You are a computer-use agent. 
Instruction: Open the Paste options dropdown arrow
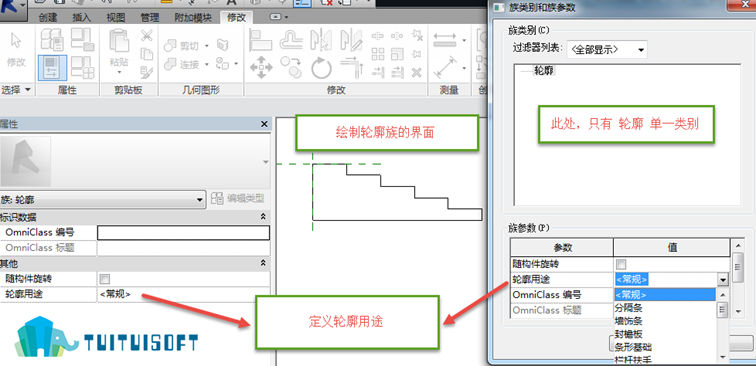119,73
